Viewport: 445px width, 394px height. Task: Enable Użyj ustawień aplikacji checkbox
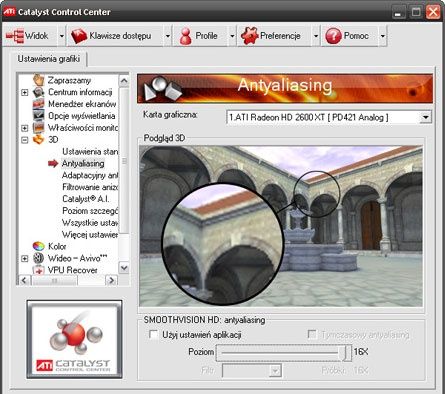tap(153, 334)
